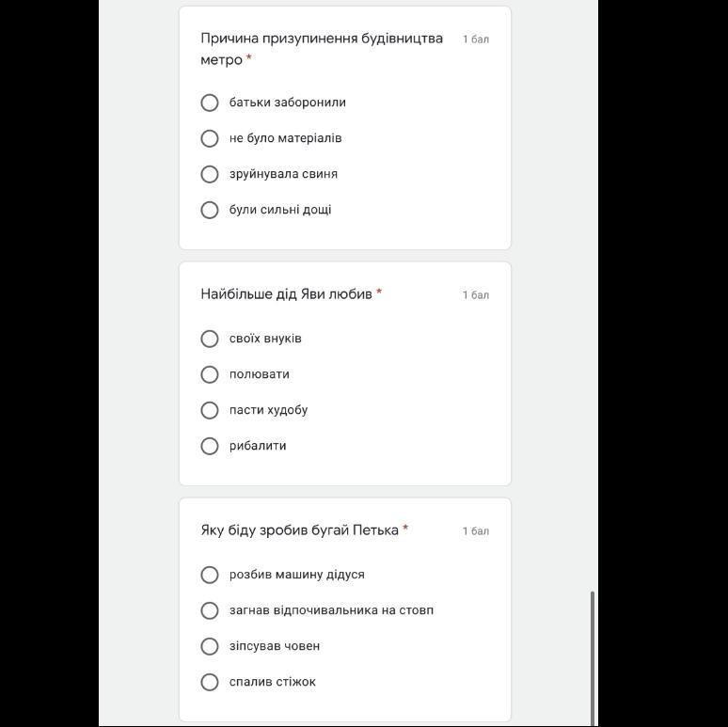728x727 pixels.
Task: Pick the "пасти худобу" answer
Action: (210, 410)
